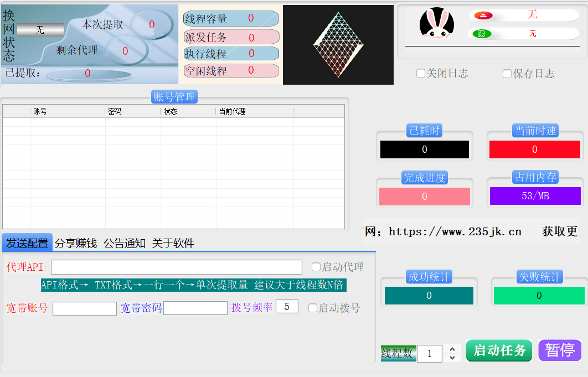588x377 pixels.
Task: Check the 启动拨号 option
Action: click(313, 308)
